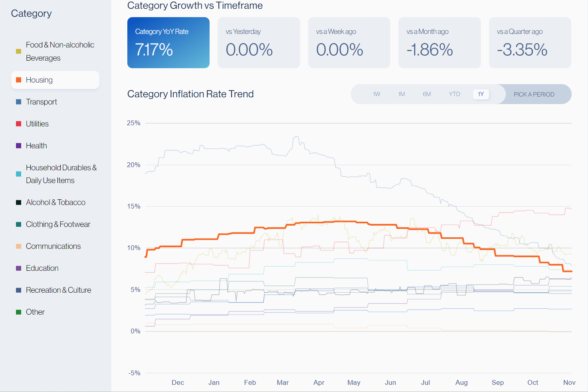Image resolution: width=588 pixels, height=392 pixels.
Task: Click the vs a Quarter ago card
Action: 530,43
